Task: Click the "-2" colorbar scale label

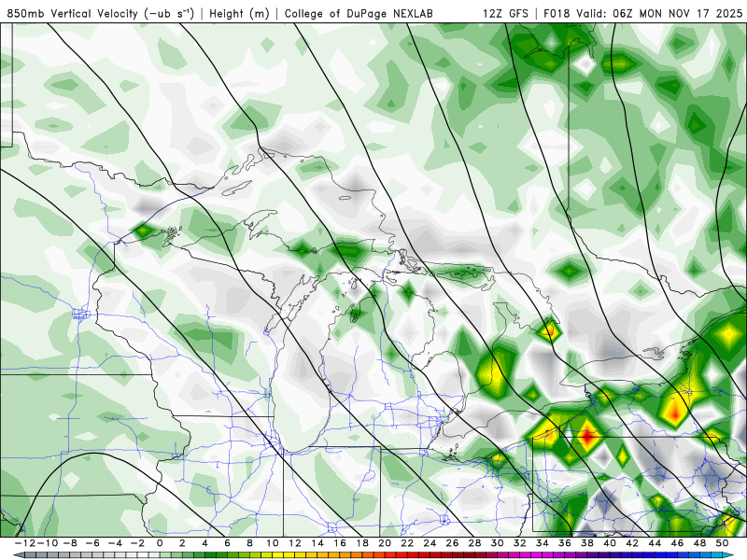Action: [137, 543]
